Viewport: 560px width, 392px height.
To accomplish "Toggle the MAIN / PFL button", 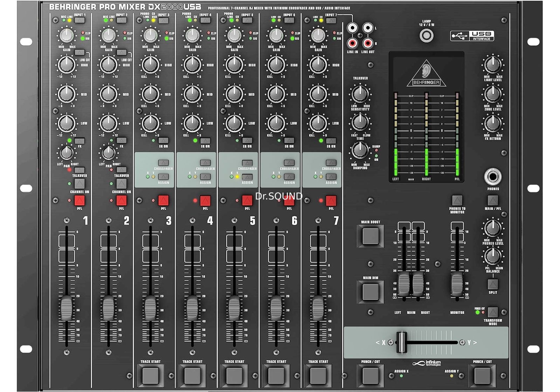I will [493, 200].
